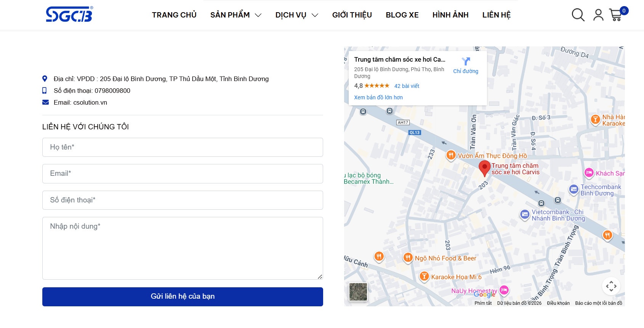Focus the Họ tên input field
The height and width of the screenshot is (328, 644).
(183, 147)
